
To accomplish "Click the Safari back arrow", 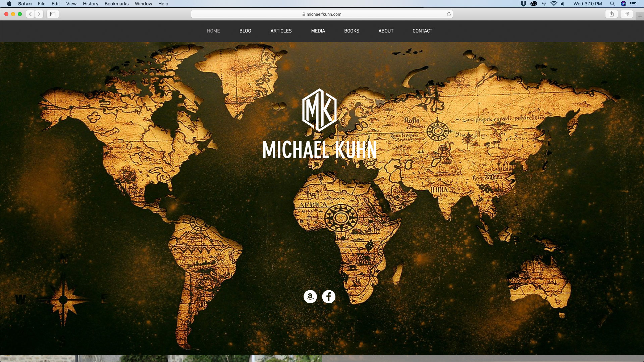I will coord(31,14).
